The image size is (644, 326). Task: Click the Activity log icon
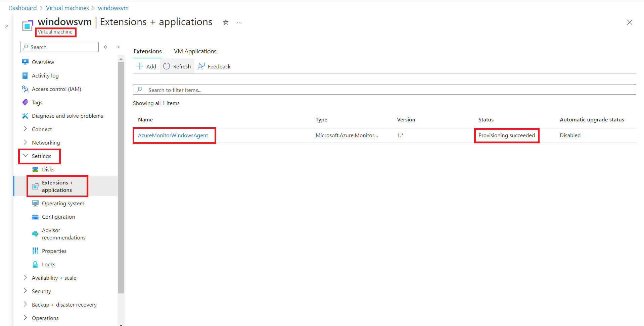tap(25, 75)
